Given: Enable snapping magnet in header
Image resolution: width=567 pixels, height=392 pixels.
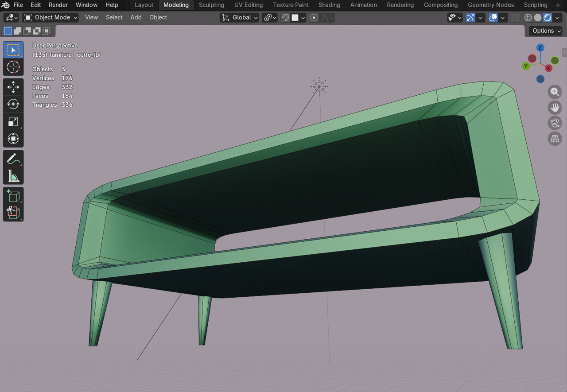Looking at the screenshot, I should [x=286, y=18].
